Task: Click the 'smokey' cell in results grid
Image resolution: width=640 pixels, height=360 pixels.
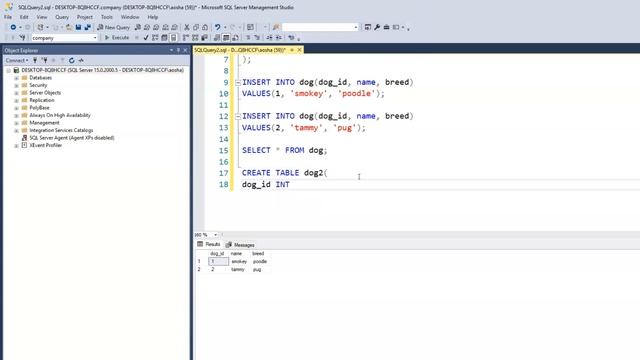Action: coord(239,262)
